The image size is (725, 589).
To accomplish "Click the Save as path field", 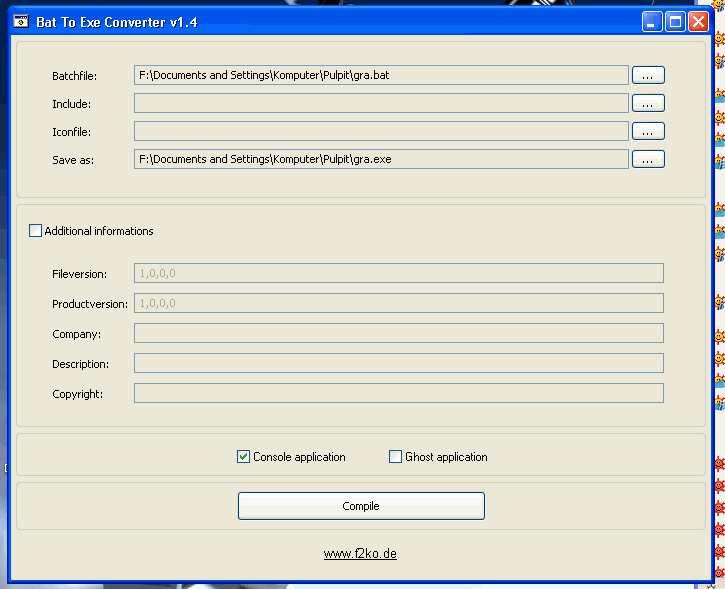I will (380, 159).
